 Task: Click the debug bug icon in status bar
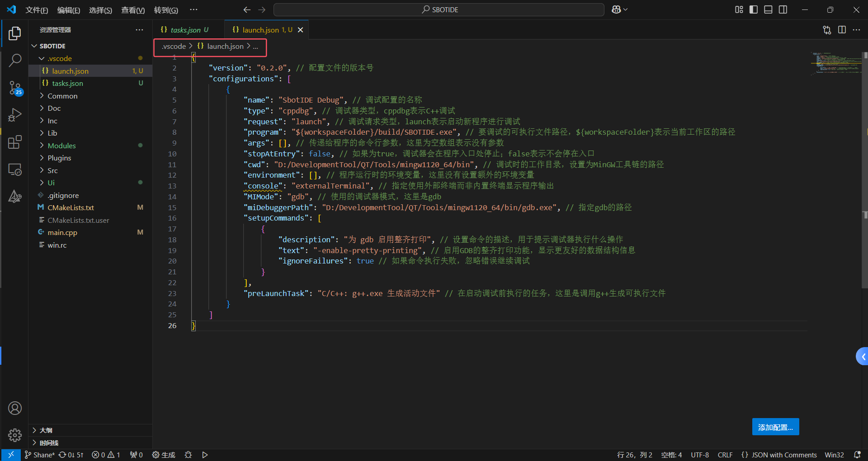pyautogui.click(x=189, y=455)
